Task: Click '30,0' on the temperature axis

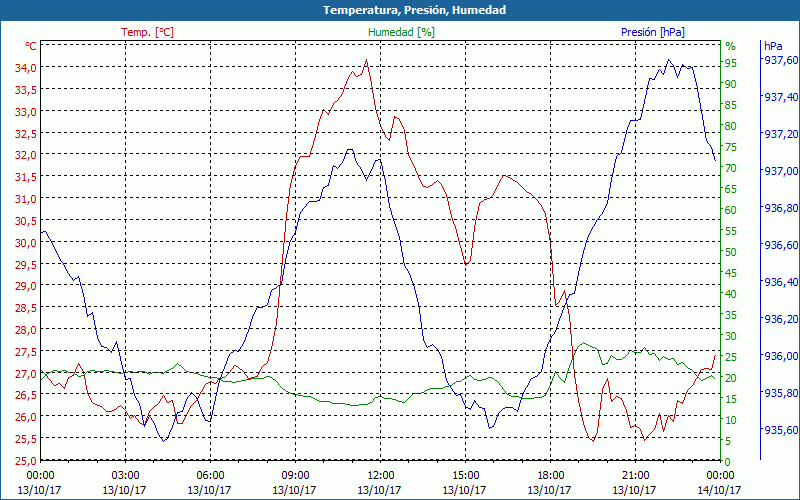Action: coord(26,242)
